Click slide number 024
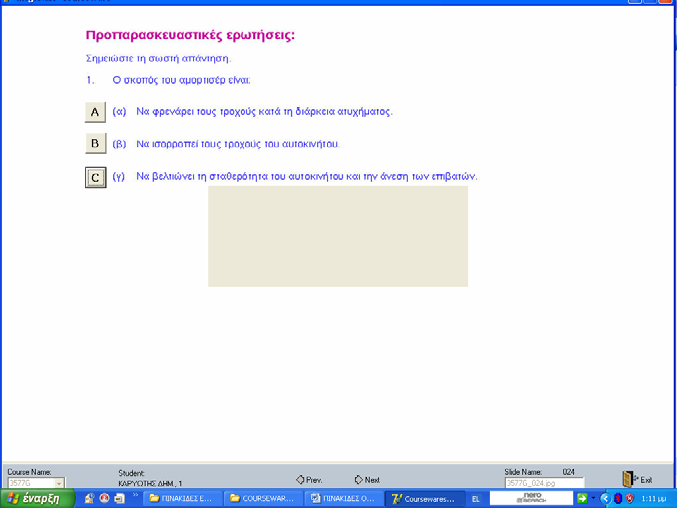The image size is (677, 508). coord(569,472)
